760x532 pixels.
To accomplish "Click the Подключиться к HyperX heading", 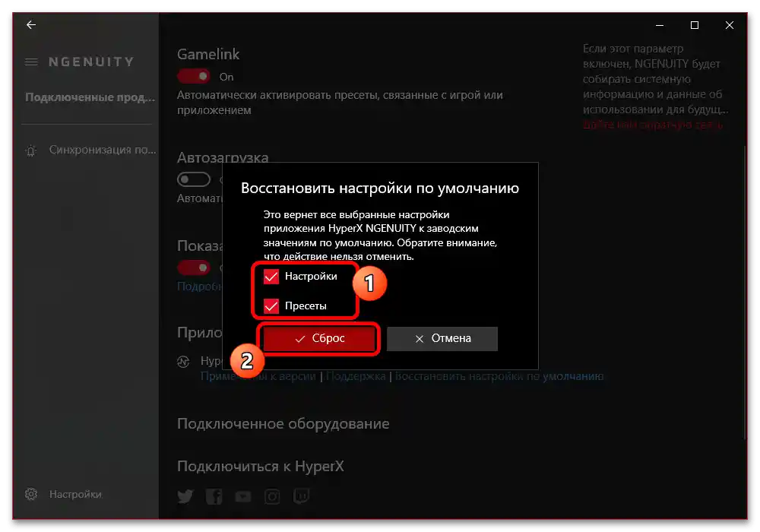I will (x=260, y=466).
